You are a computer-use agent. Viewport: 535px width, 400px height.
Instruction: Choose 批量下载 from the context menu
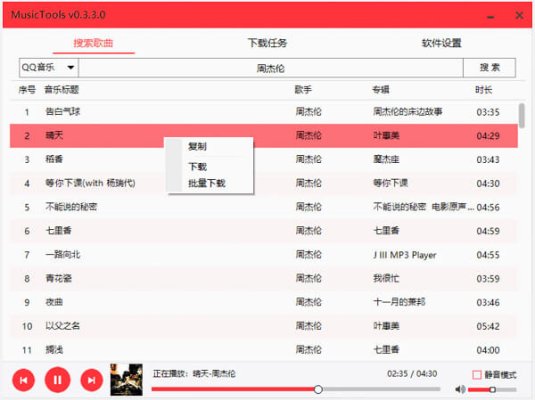(206, 183)
